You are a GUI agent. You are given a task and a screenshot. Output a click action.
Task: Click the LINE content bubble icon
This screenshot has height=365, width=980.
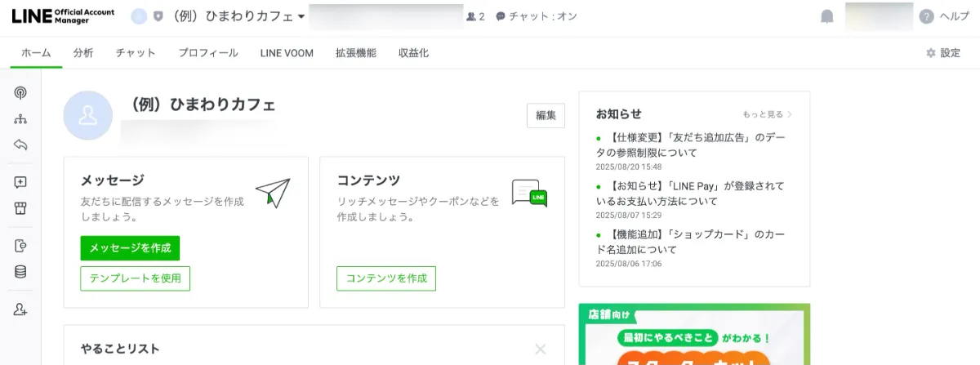pyautogui.click(x=529, y=193)
